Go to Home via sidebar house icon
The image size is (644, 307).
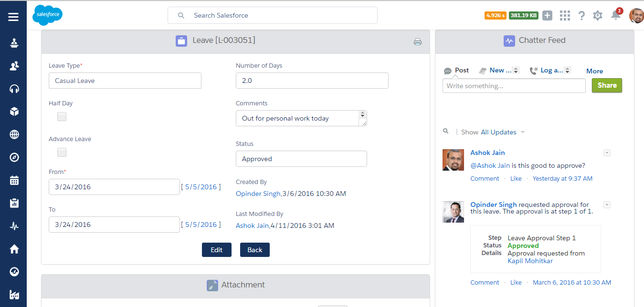[14, 249]
